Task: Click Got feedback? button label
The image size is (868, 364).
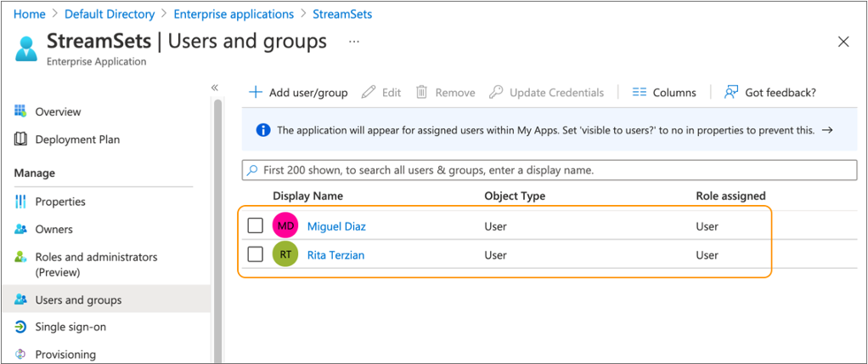Action: coord(781,93)
